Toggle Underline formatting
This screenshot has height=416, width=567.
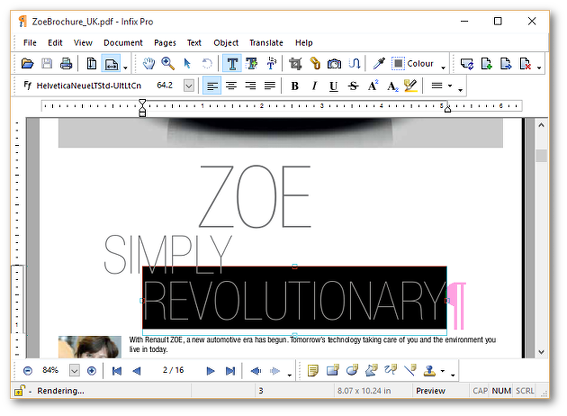(333, 86)
